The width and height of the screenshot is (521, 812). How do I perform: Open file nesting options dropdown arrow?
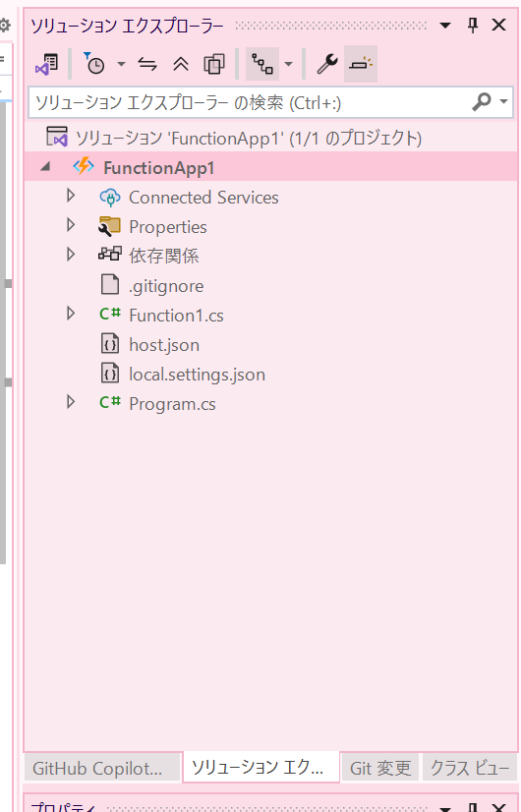click(x=288, y=64)
